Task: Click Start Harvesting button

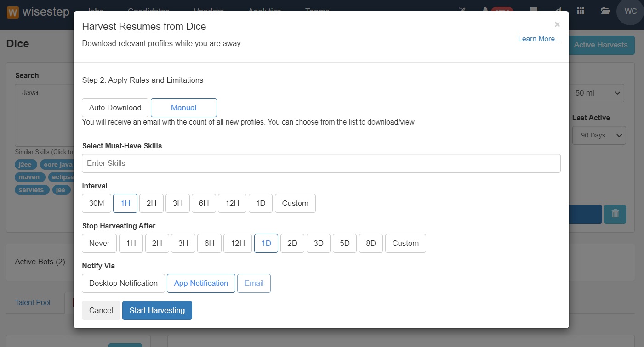Action: coord(157,310)
